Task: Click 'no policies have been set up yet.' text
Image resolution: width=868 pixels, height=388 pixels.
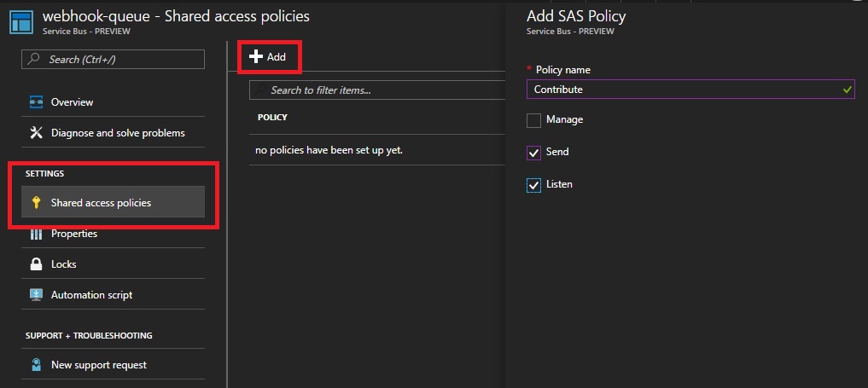Action: 329,150
